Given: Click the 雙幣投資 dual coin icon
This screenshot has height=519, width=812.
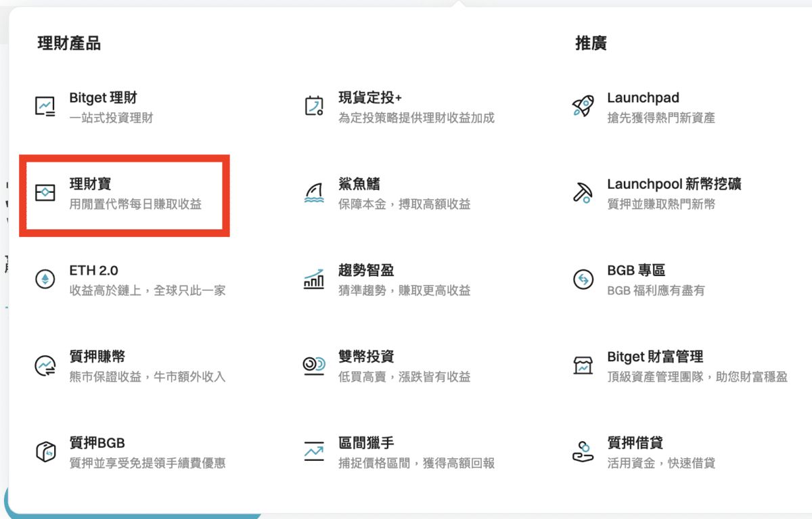Looking at the screenshot, I should [x=313, y=365].
